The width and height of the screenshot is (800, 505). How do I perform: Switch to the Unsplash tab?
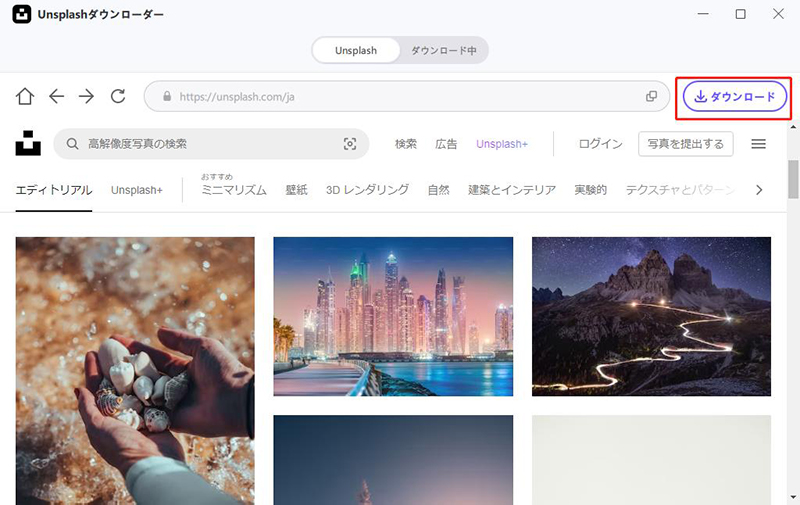356,50
